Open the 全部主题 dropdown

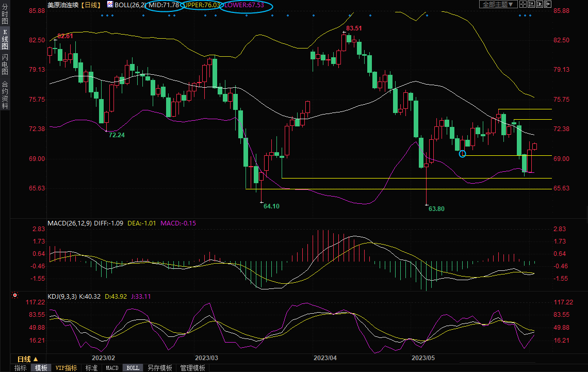coord(498,4)
